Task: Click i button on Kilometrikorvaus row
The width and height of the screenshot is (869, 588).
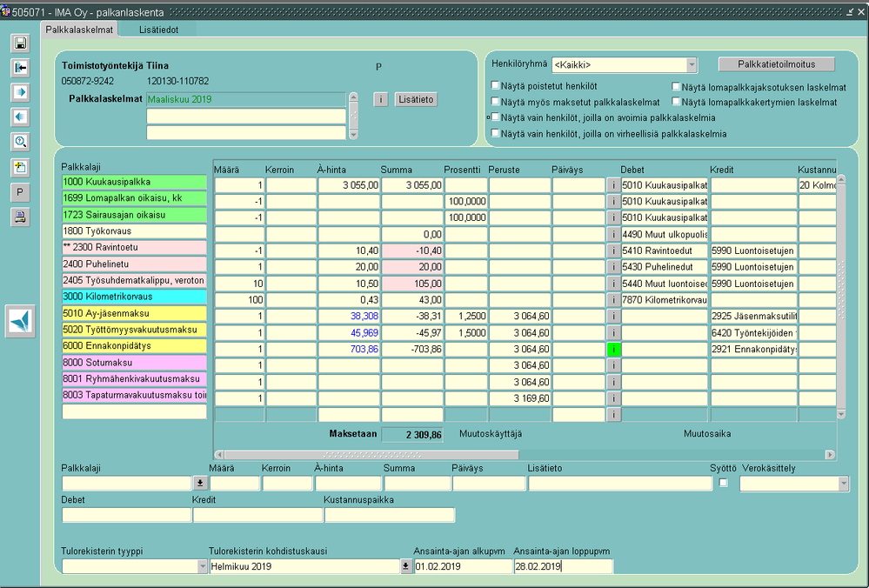Action: pos(613,300)
